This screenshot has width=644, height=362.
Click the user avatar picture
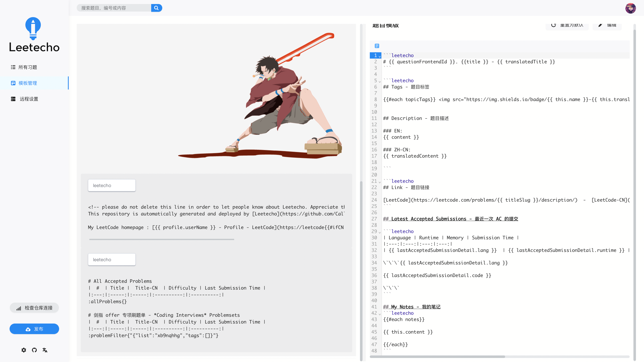(630, 8)
